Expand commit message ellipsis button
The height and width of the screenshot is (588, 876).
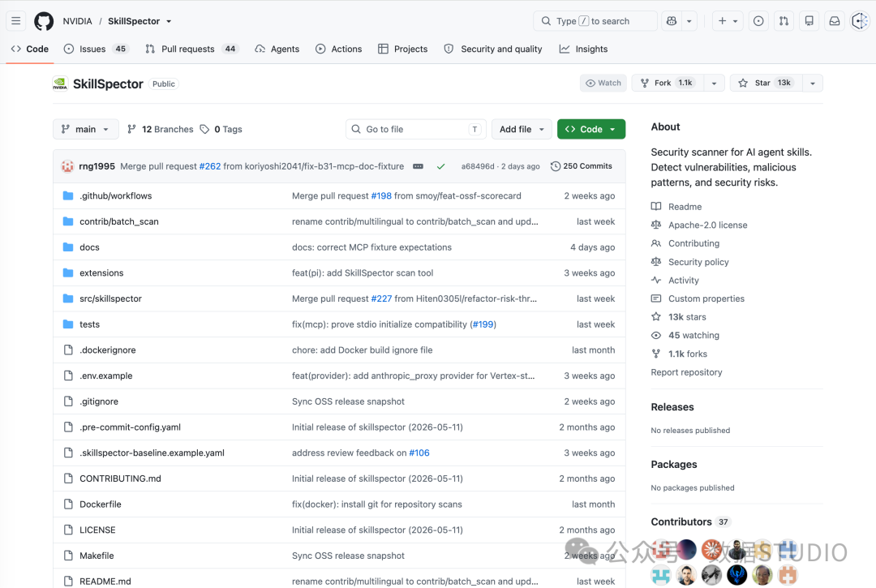tap(418, 166)
